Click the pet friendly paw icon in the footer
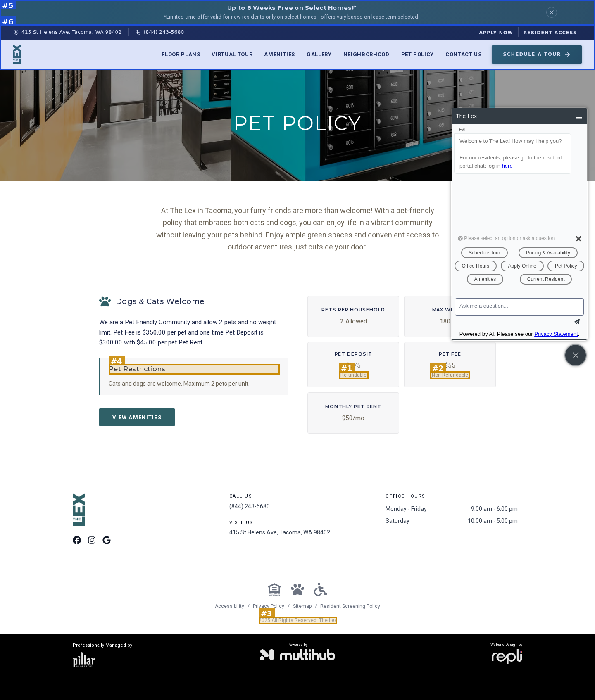The image size is (595, 700). tap(297, 589)
